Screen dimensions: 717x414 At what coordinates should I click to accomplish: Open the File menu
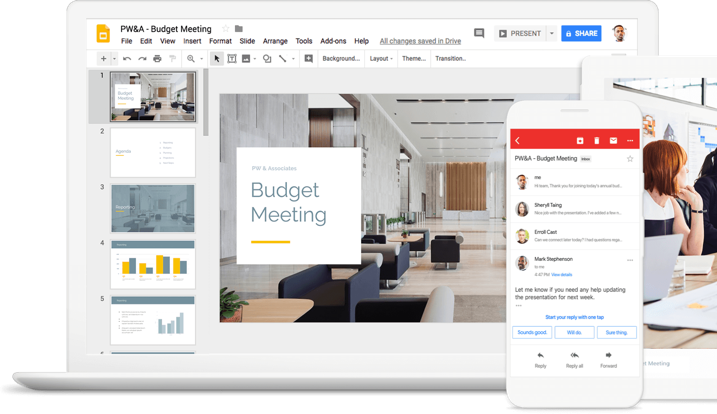(x=127, y=41)
